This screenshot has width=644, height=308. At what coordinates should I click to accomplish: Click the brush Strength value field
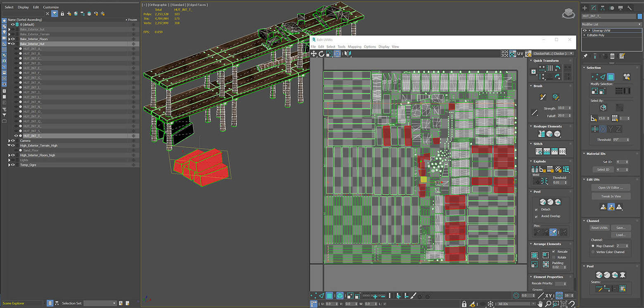(562, 108)
